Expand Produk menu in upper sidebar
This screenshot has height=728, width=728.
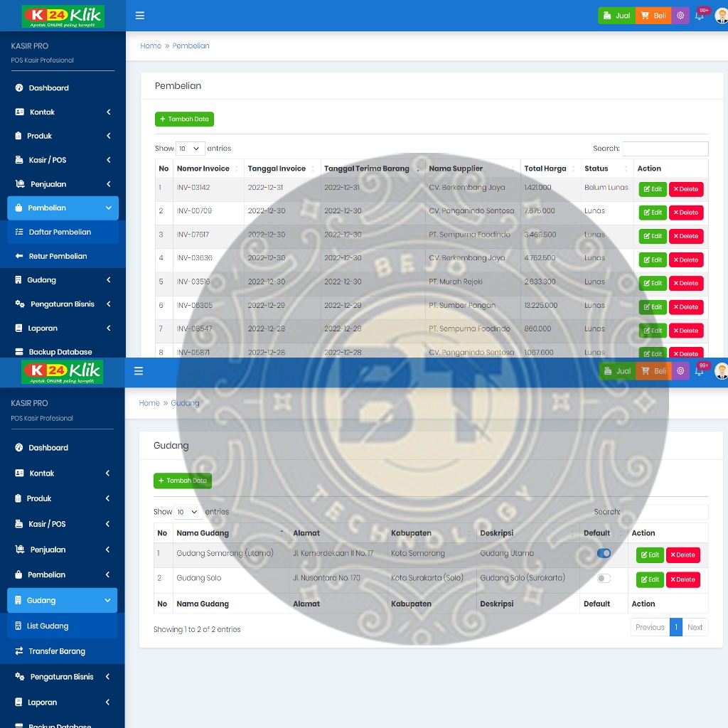(x=63, y=136)
